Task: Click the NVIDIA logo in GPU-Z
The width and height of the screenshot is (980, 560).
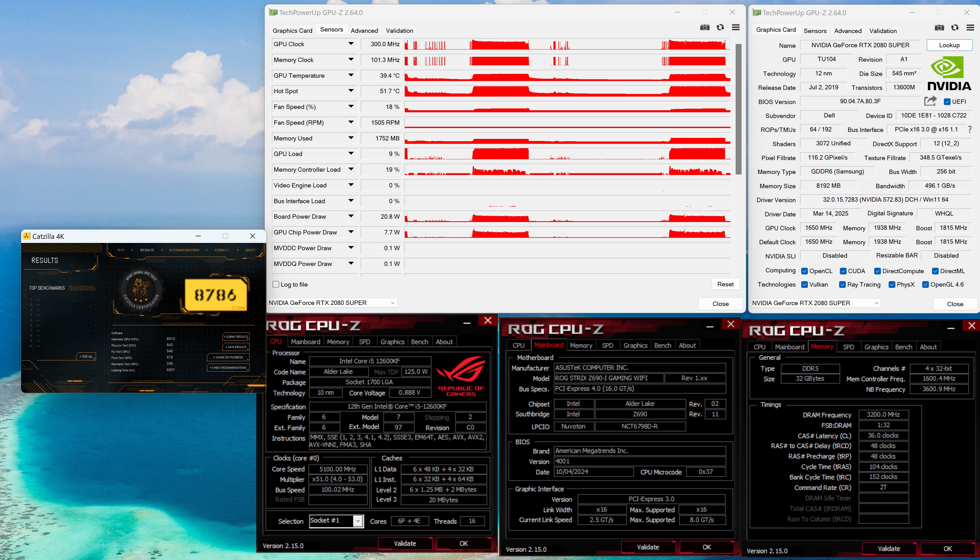Action: coord(949,73)
